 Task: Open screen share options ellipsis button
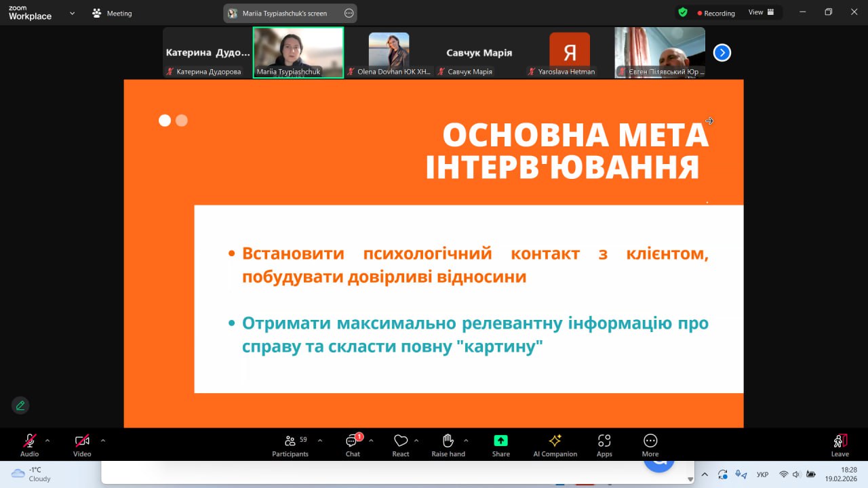click(x=349, y=13)
